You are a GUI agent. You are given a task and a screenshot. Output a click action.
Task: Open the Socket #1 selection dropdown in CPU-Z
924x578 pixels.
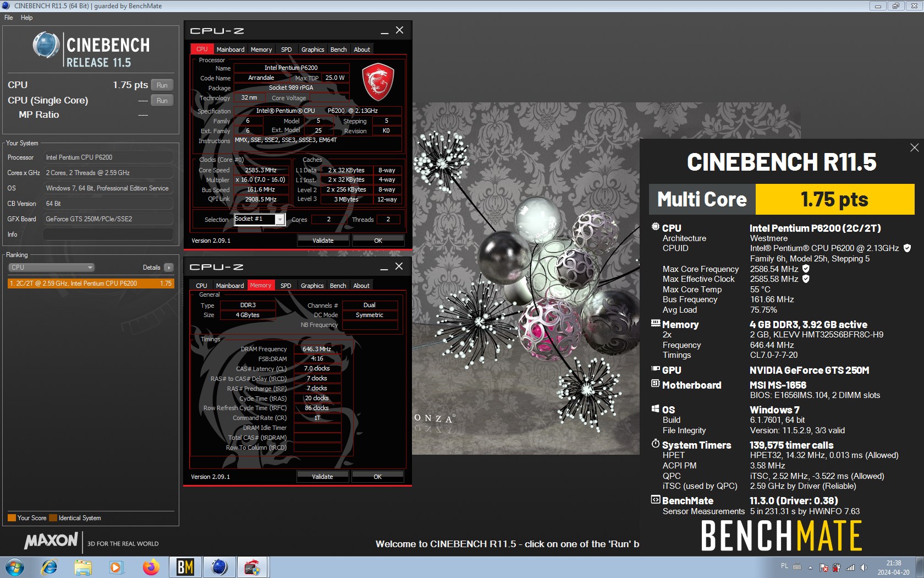(x=280, y=219)
